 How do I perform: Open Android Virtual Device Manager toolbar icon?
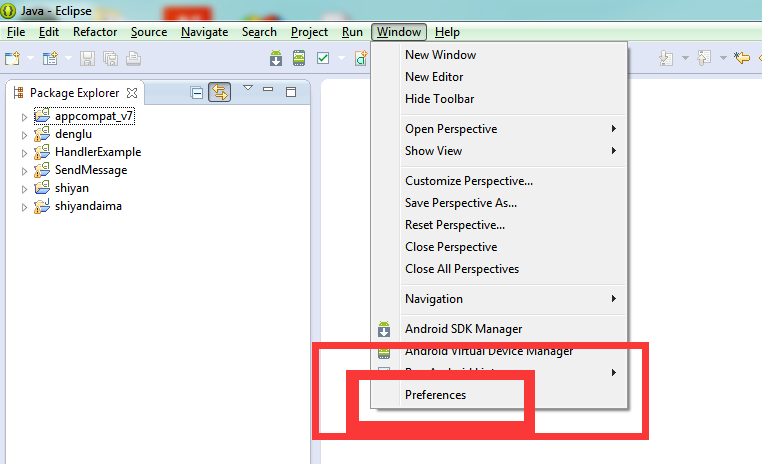pyautogui.click(x=299, y=58)
